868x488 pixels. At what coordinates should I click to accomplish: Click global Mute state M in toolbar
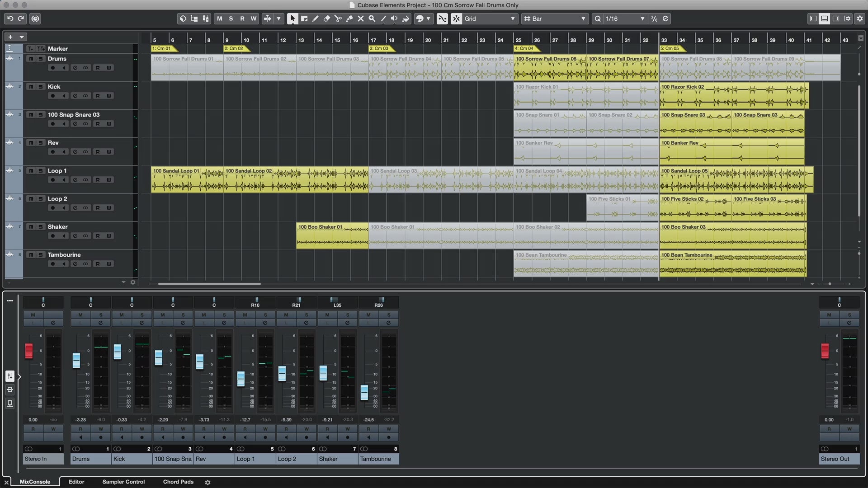click(x=220, y=19)
